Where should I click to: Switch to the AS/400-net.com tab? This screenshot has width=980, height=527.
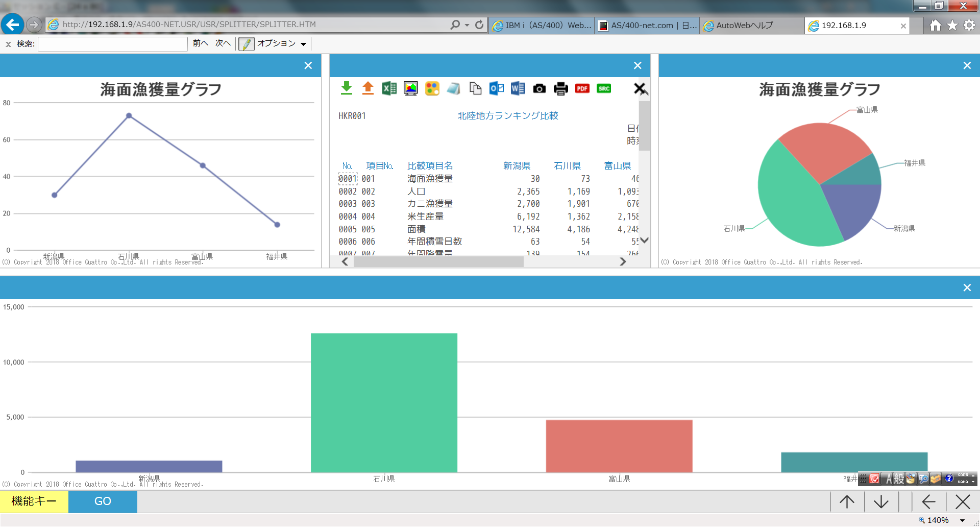(646, 25)
